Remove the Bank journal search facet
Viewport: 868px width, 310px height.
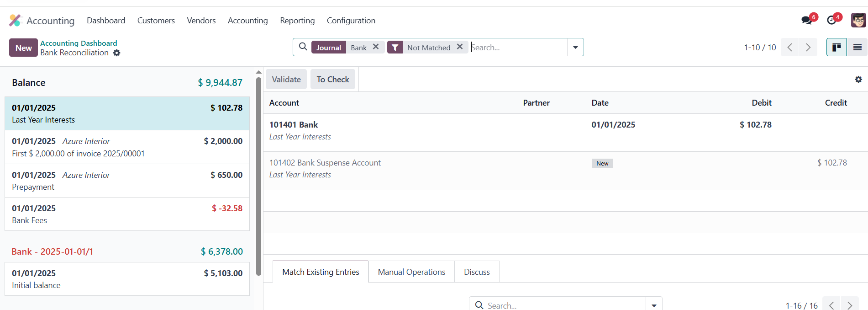(x=376, y=47)
